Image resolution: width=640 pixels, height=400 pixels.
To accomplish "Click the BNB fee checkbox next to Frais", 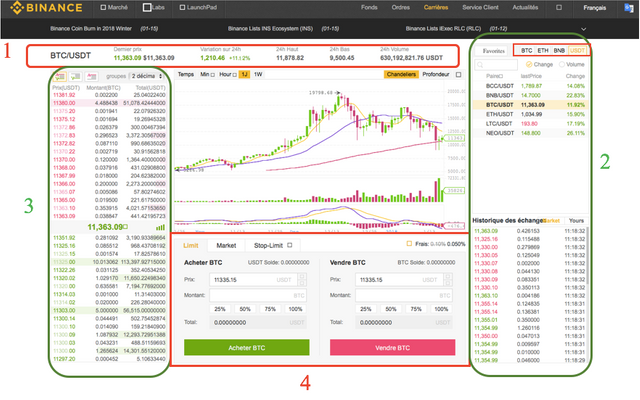I will click(x=409, y=244).
